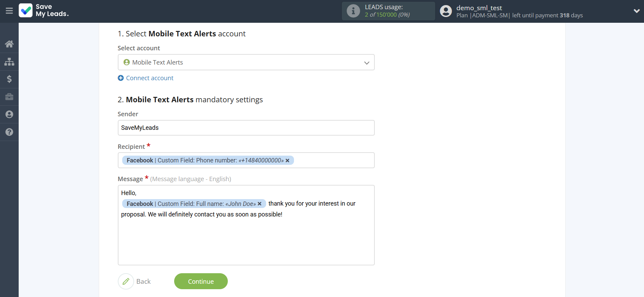Click the Continue button

[201, 281]
